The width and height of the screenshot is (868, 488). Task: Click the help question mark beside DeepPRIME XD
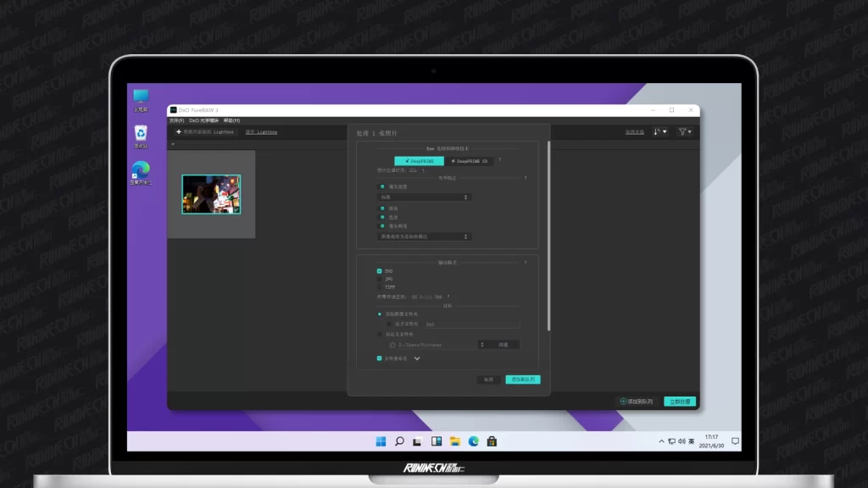pos(500,160)
